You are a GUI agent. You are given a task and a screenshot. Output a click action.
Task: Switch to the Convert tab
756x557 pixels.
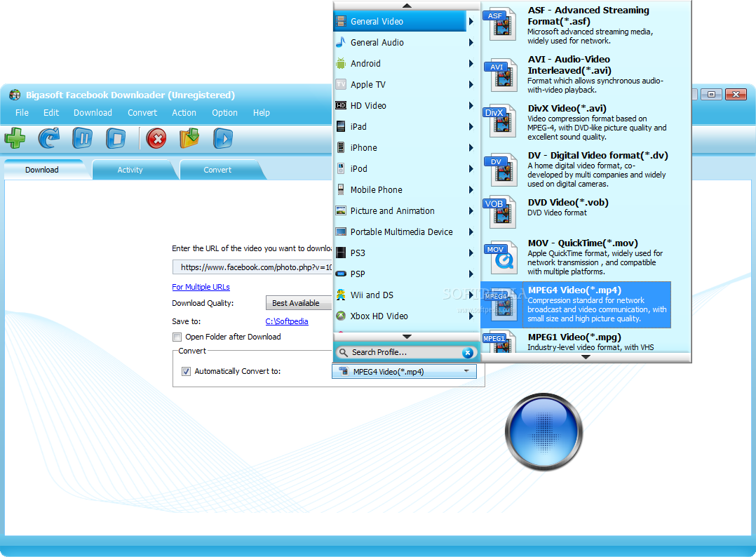pos(217,170)
